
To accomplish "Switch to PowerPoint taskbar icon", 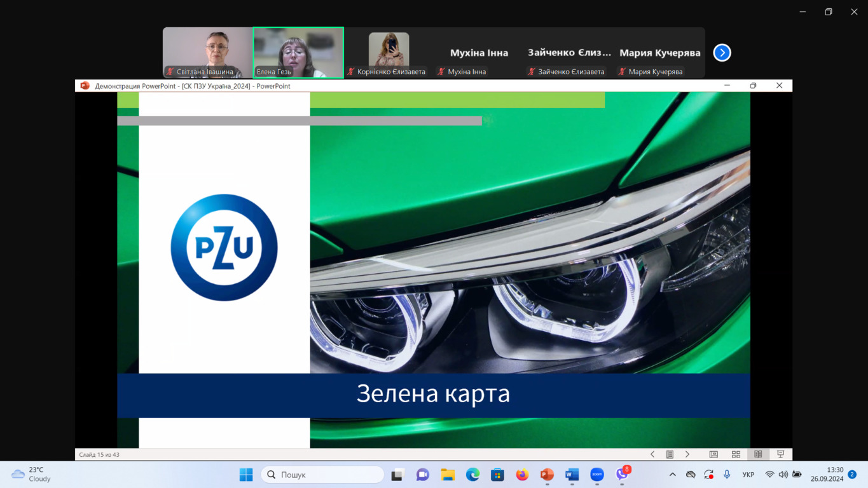I will pyautogui.click(x=547, y=475).
